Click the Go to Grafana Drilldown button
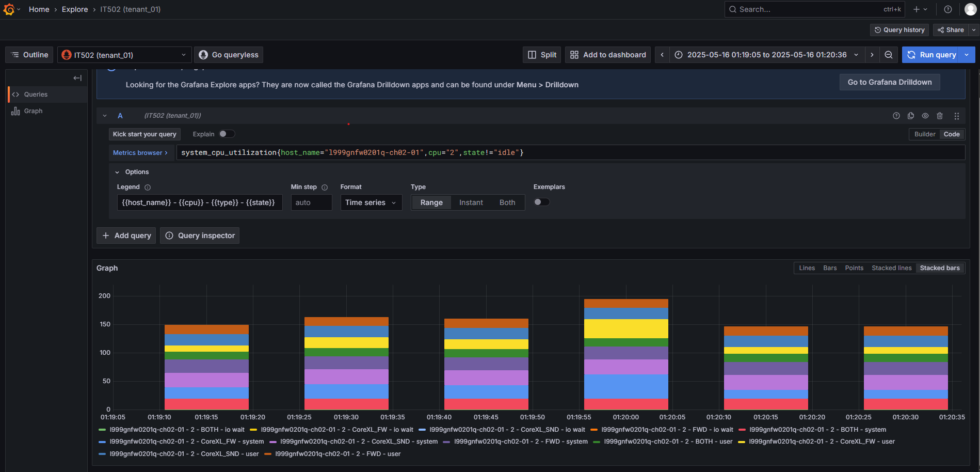The image size is (980, 472). [889, 82]
